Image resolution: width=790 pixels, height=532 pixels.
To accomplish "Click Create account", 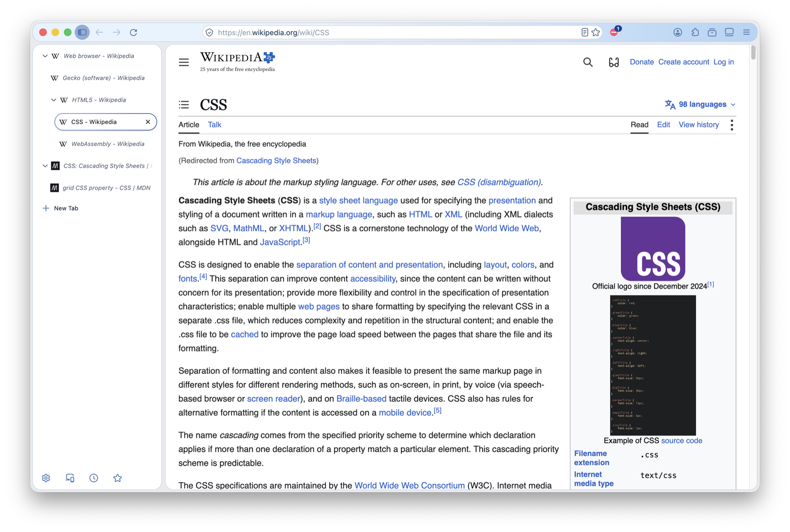I will 684,62.
